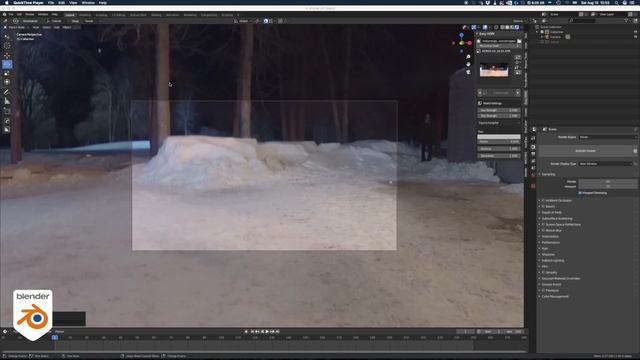Open the Render Engine dropdown

pos(607,137)
